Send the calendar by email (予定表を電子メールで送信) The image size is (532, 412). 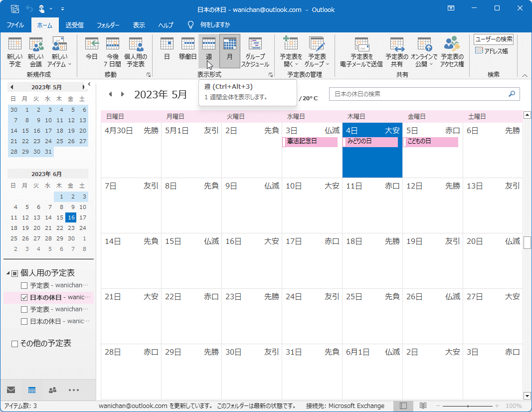point(361,52)
